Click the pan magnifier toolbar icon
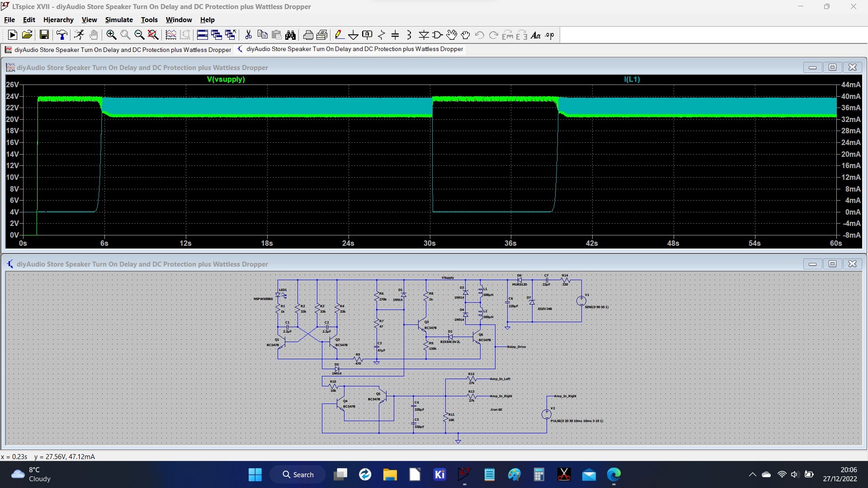The height and width of the screenshot is (488, 868). tap(125, 35)
